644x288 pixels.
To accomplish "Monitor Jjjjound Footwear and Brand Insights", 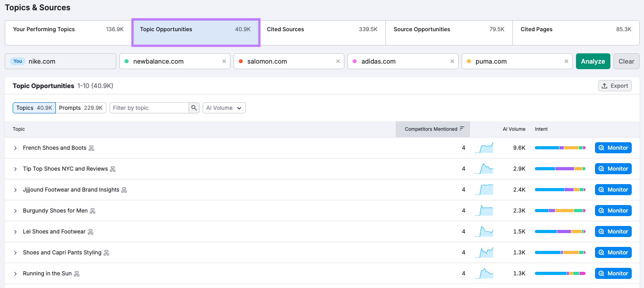I will point(613,190).
